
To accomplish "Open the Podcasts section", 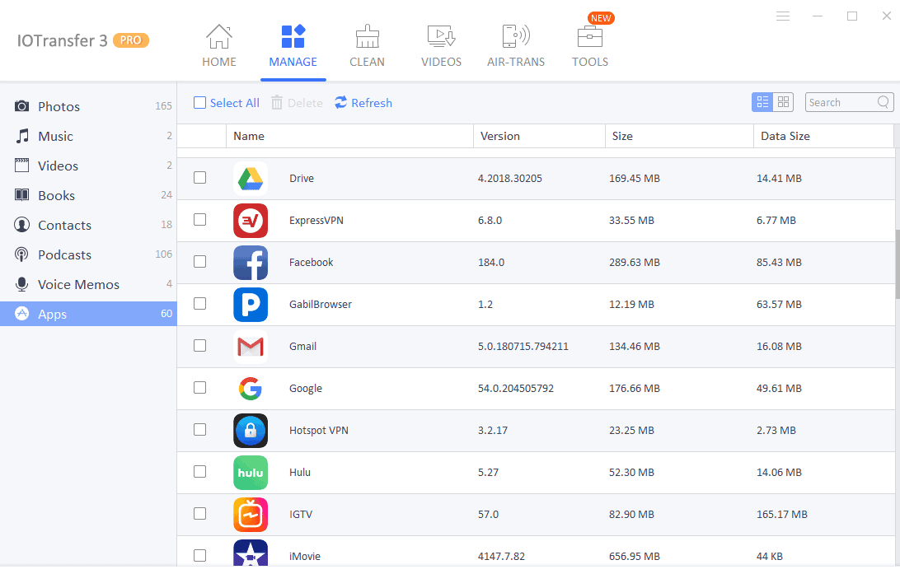I will click(x=62, y=254).
